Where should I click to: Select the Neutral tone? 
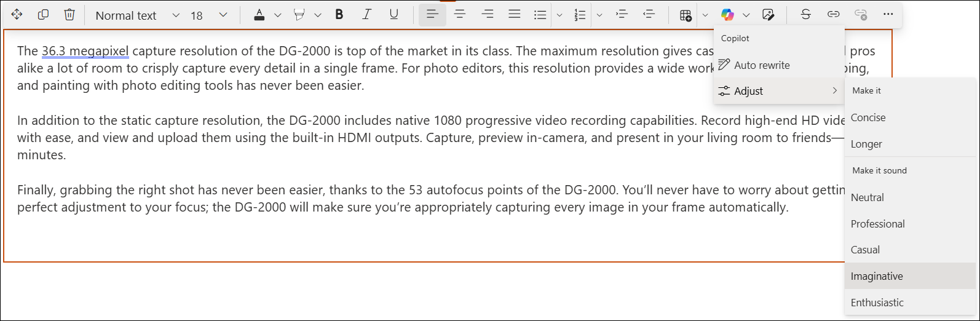click(911, 197)
